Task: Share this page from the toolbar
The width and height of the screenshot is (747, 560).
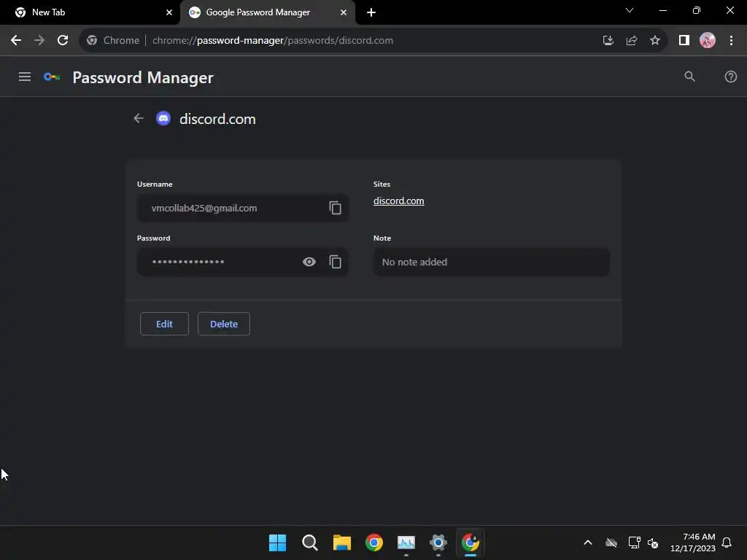Action: tap(632, 41)
